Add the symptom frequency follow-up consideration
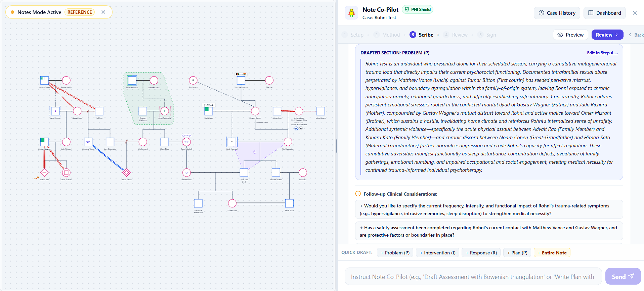The height and width of the screenshot is (291, 644). click(x=489, y=209)
